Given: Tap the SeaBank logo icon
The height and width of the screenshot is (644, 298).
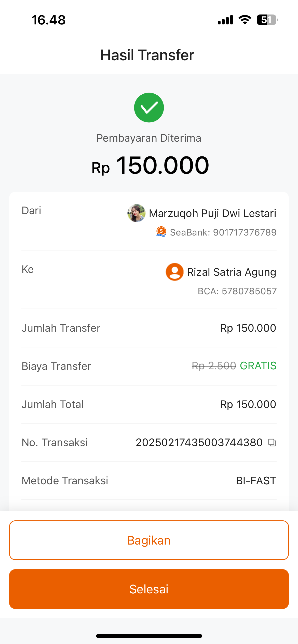Looking at the screenshot, I should click(161, 232).
